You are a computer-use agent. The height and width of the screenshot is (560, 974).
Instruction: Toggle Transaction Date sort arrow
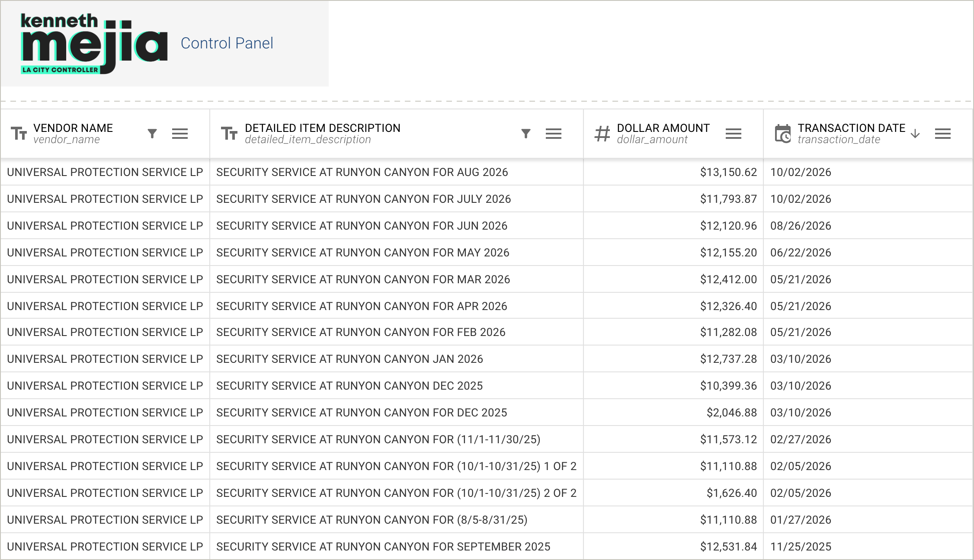click(915, 134)
